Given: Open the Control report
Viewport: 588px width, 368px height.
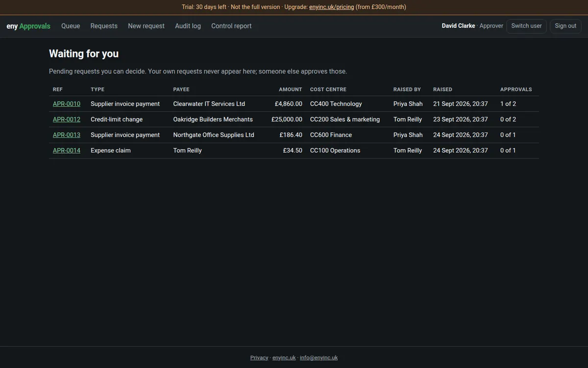Looking at the screenshot, I should coord(231,26).
